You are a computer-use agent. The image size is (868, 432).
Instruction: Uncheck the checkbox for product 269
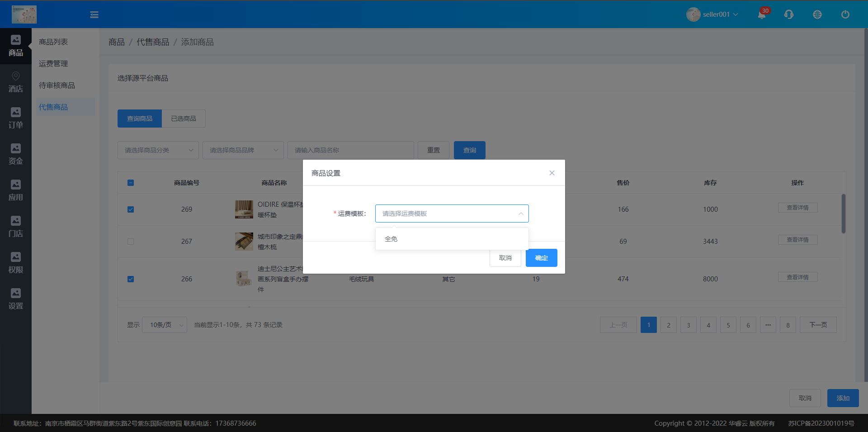click(131, 209)
